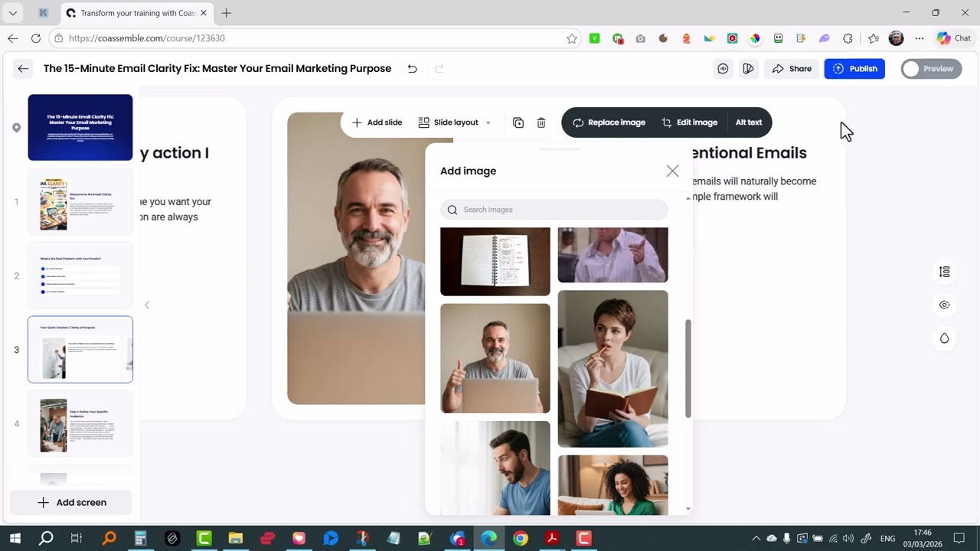
Task: Open Windows Start menu
Action: 15,539
